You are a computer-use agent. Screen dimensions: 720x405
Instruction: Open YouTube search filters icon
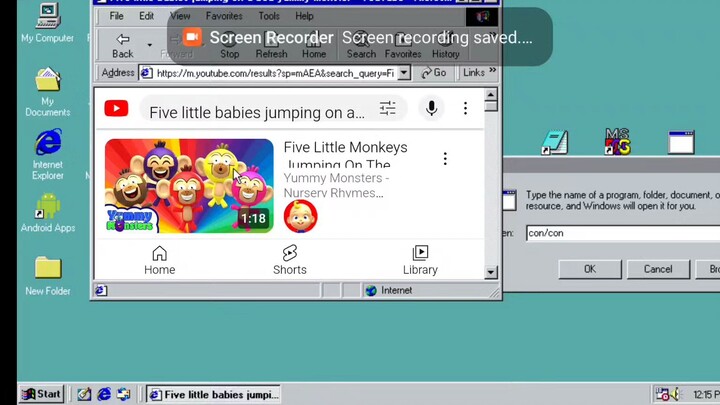[388, 108]
